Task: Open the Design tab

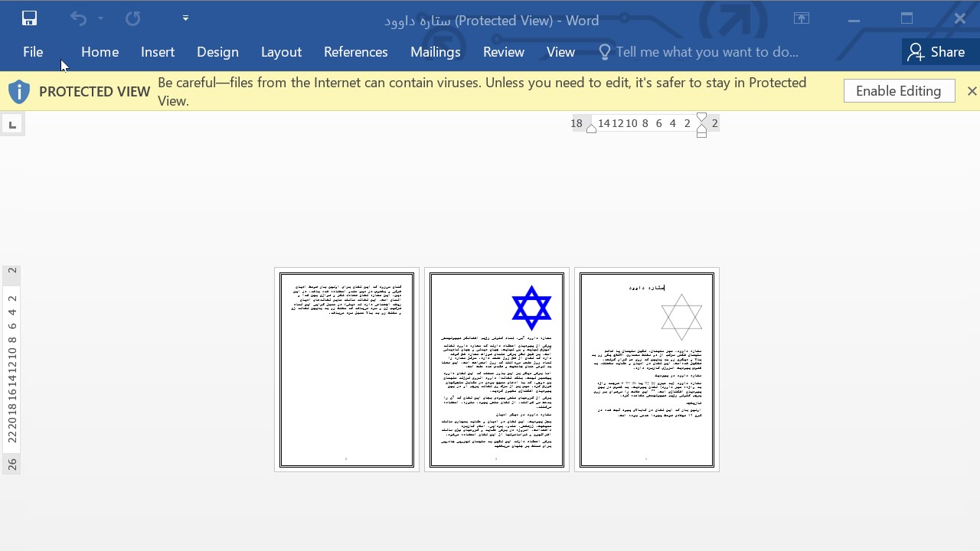Action: tap(217, 52)
